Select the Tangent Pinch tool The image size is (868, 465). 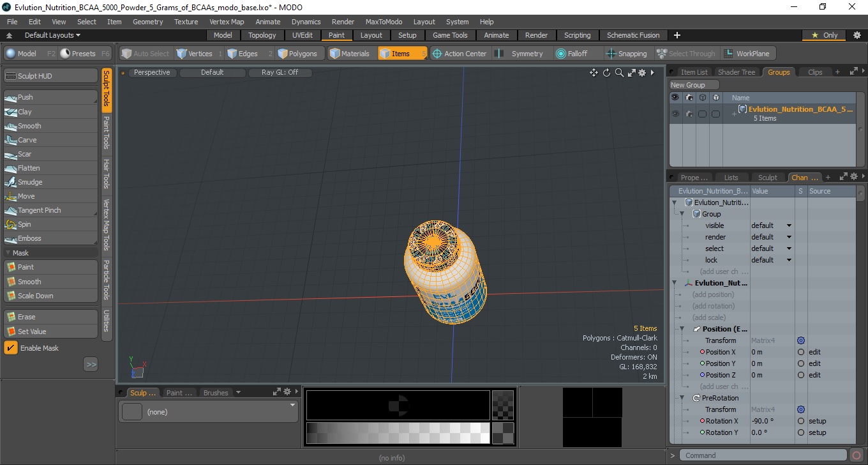click(50, 210)
